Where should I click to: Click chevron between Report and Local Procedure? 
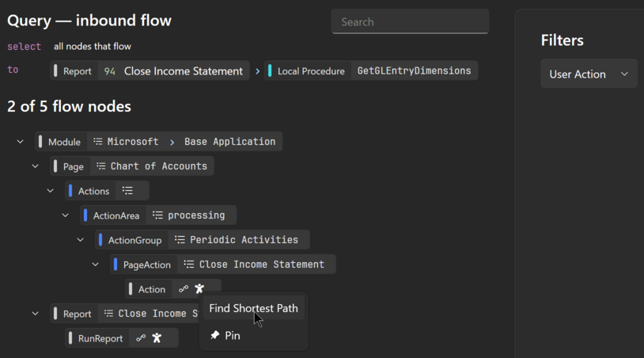tap(257, 71)
